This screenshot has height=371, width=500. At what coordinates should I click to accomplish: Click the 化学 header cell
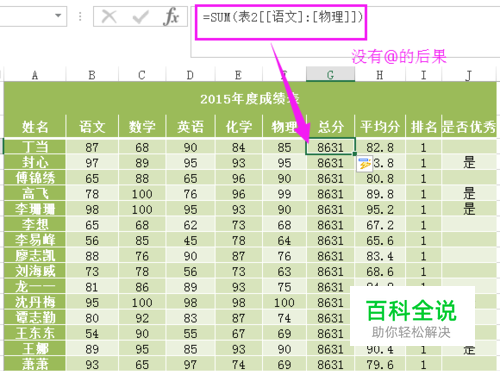(239, 127)
